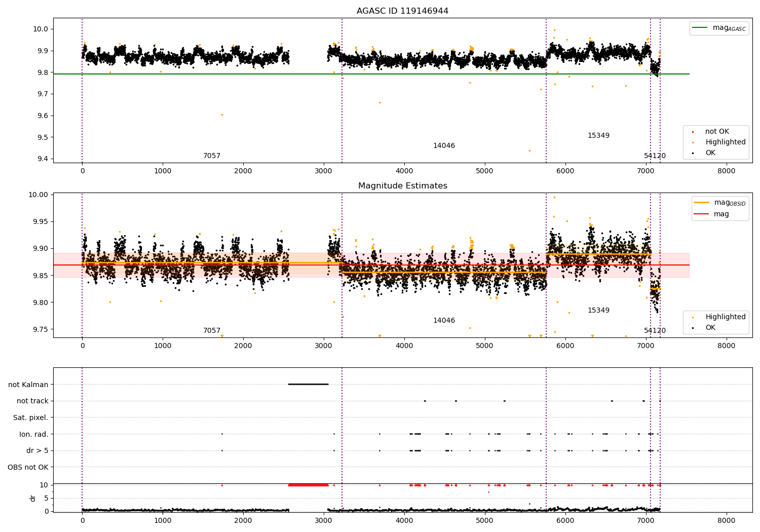Screen dimensions: 760x532
Task: Click obsid label 54120 in top plot
Action: tap(655, 156)
